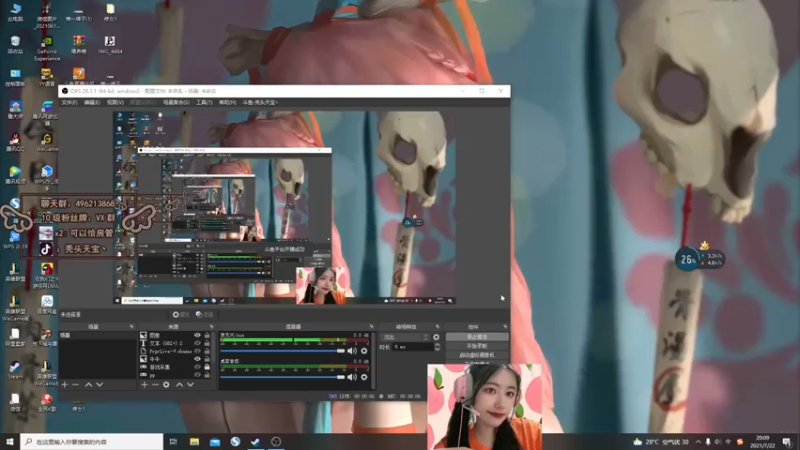Toggle visibility of the fourth source in the list

(197, 359)
